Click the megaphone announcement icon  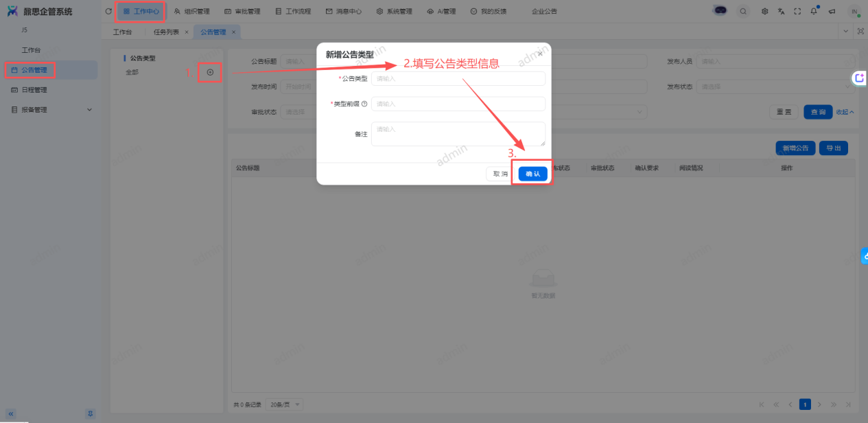(832, 12)
